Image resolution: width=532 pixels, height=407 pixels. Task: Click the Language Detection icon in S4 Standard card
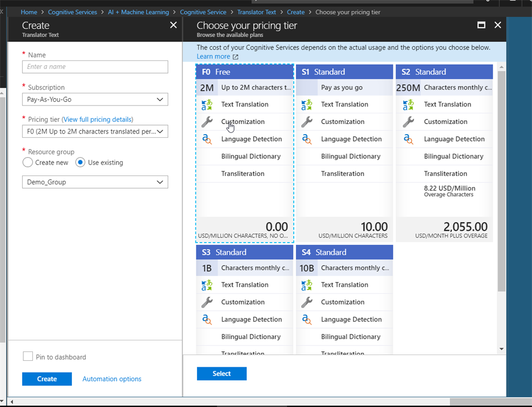(306, 320)
